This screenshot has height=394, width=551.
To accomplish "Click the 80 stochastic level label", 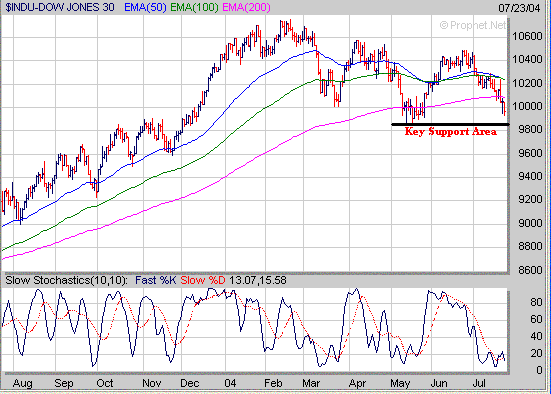I will click(x=536, y=302).
